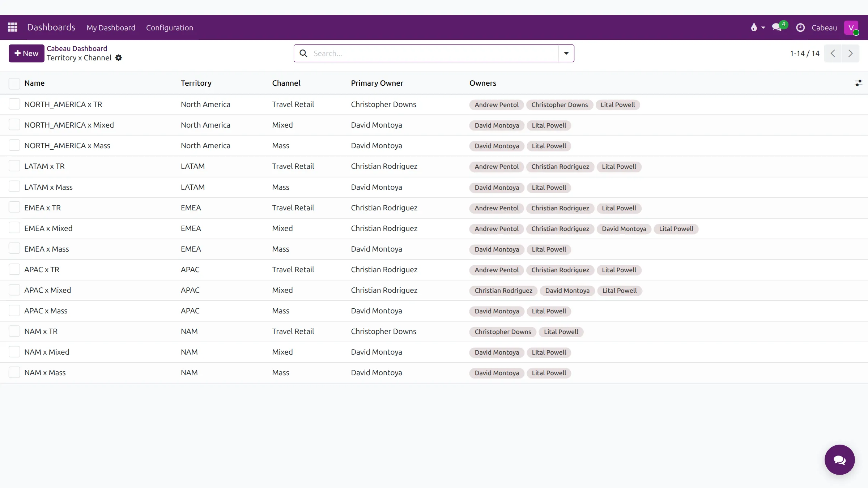This screenshot has height=488, width=868.
Task: Open the Configuration menu
Action: (x=170, y=27)
